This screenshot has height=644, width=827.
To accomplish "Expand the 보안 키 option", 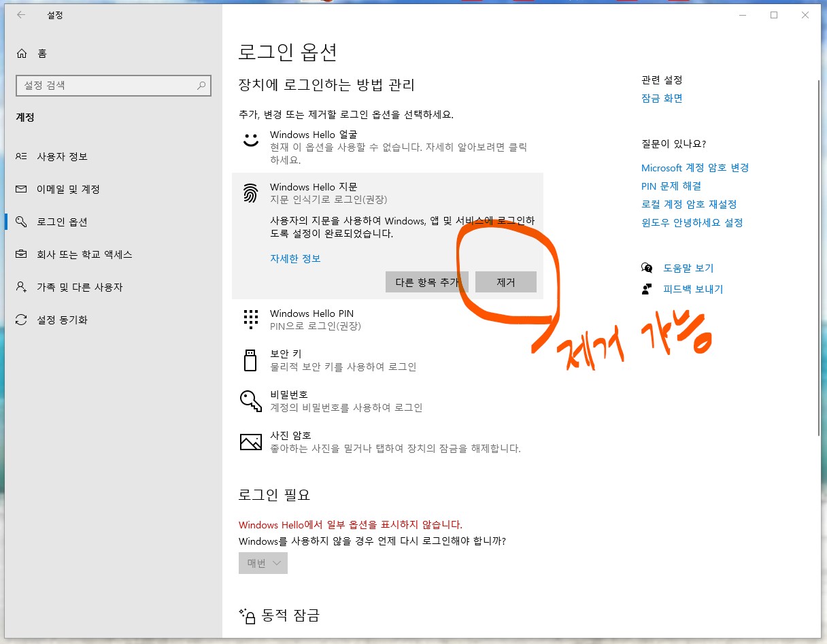I will click(388, 360).
